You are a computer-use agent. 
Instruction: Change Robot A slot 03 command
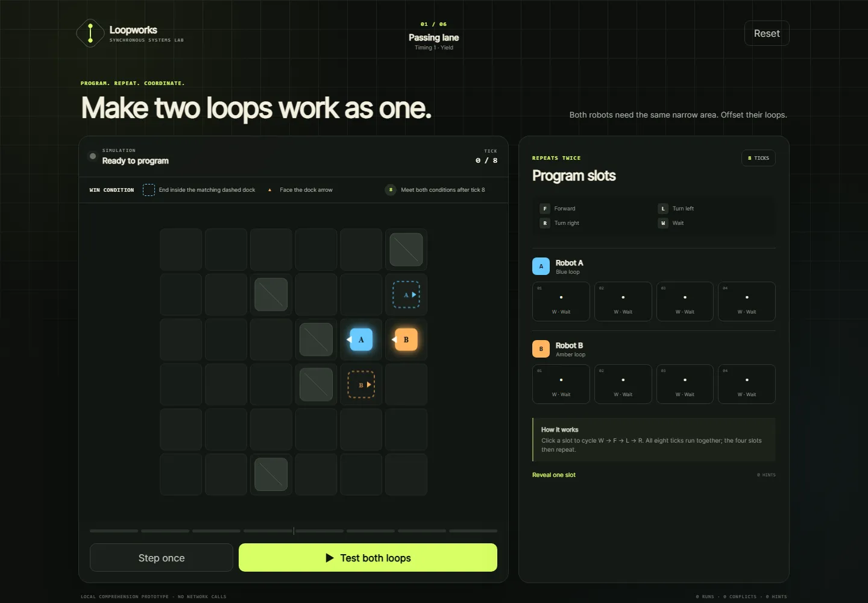685,301
